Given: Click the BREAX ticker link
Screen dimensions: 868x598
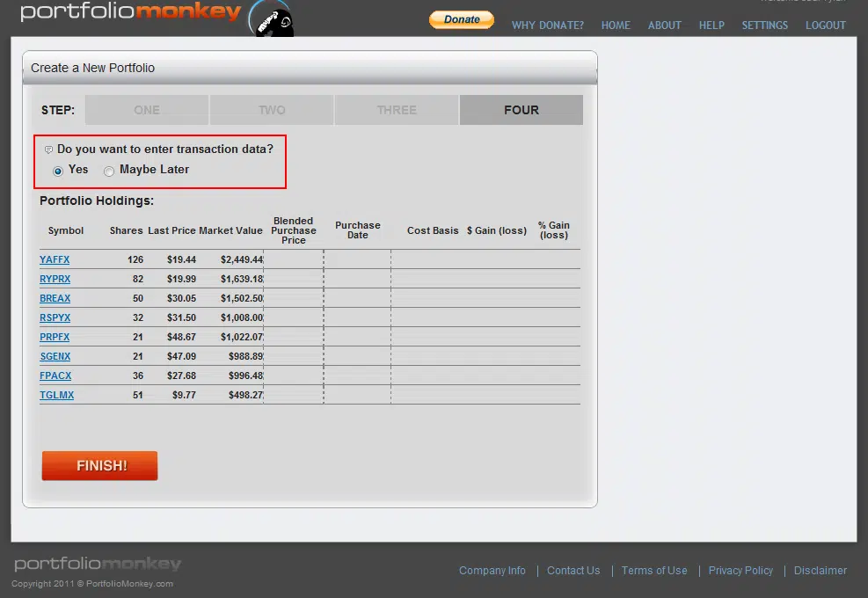Looking at the screenshot, I should 55,299.
